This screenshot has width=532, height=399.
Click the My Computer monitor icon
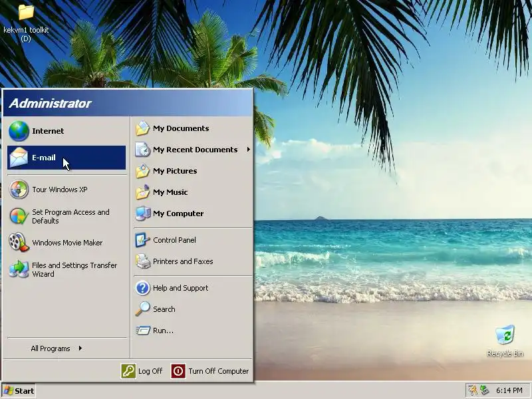click(143, 213)
